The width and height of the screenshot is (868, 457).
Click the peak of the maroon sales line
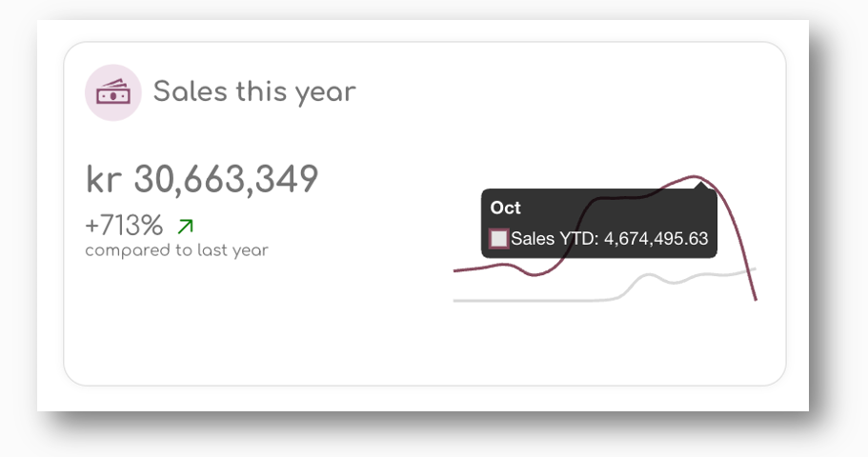(695, 177)
